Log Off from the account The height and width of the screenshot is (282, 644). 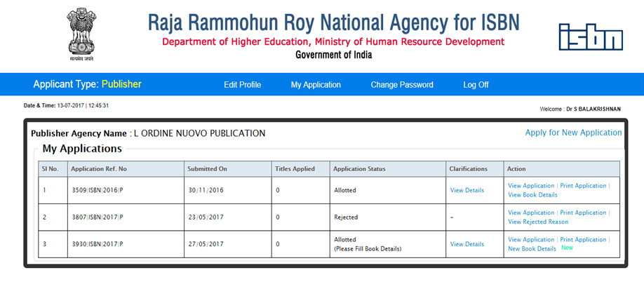click(476, 85)
